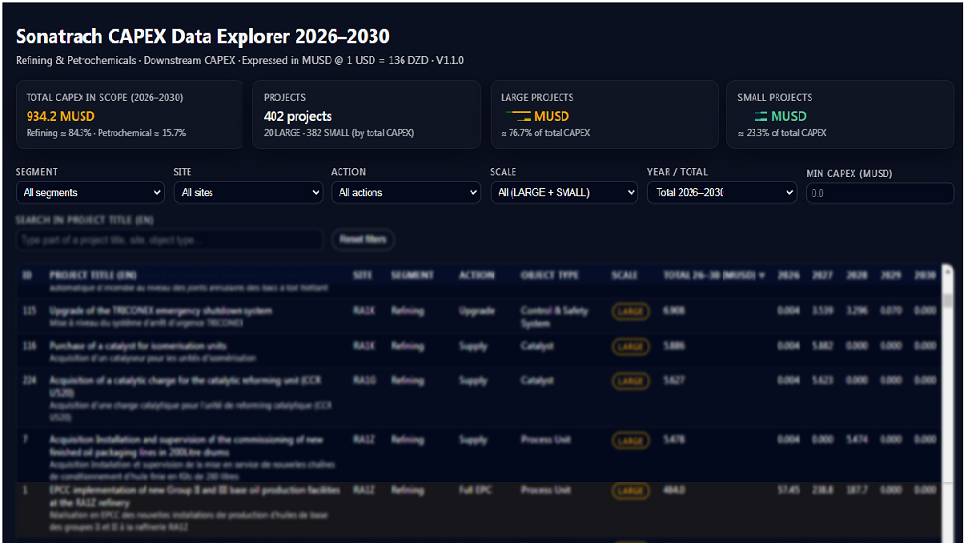Click 'Upgrade' action cell in TRICONEX row
This screenshot has height=543, width=964.
point(476,311)
